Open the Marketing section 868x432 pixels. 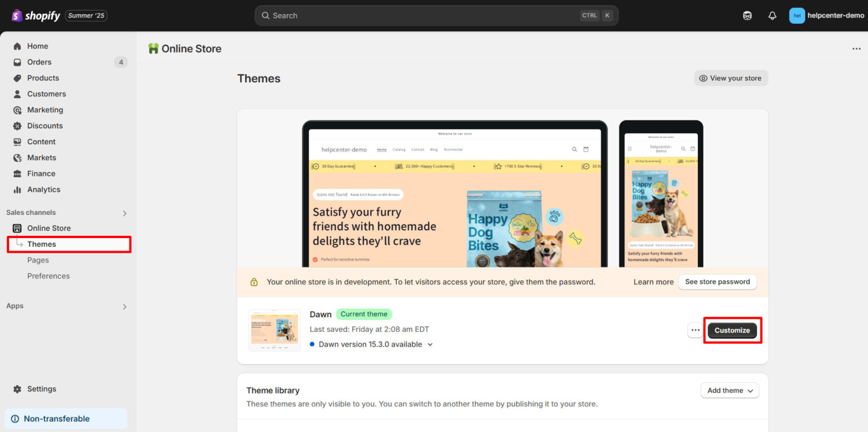point(45,110)
